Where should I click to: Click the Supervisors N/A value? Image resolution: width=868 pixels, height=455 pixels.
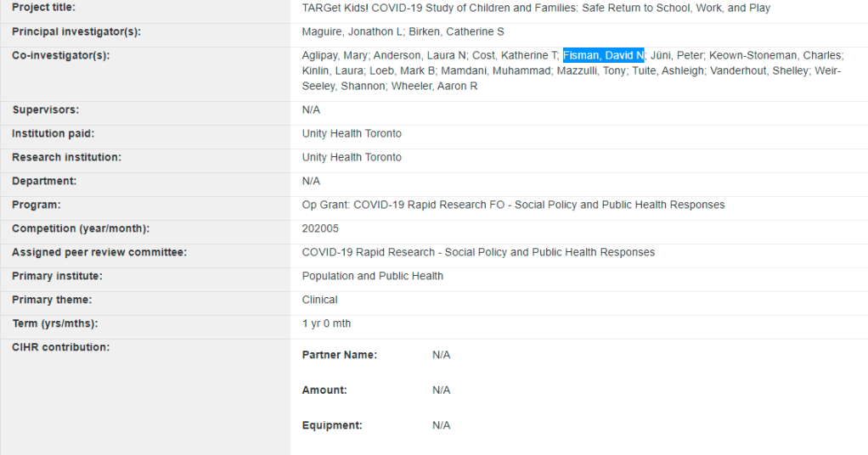coord(311,110)
